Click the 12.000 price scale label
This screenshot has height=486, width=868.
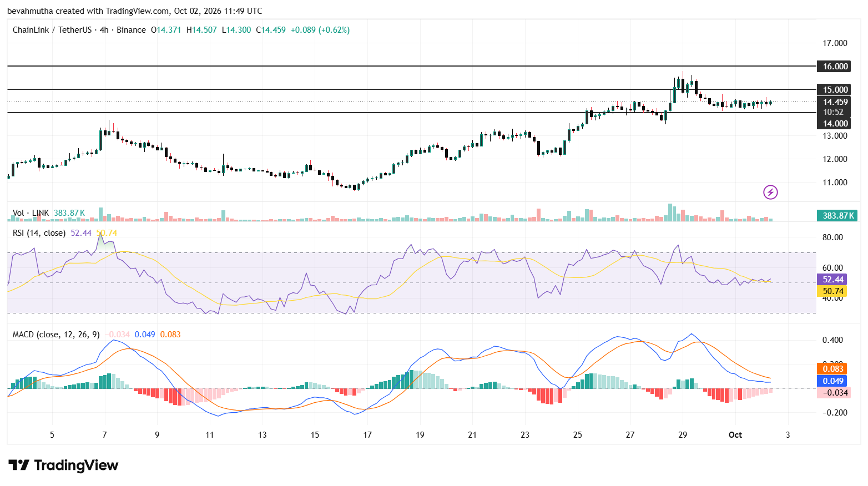[x=835, y=159]
